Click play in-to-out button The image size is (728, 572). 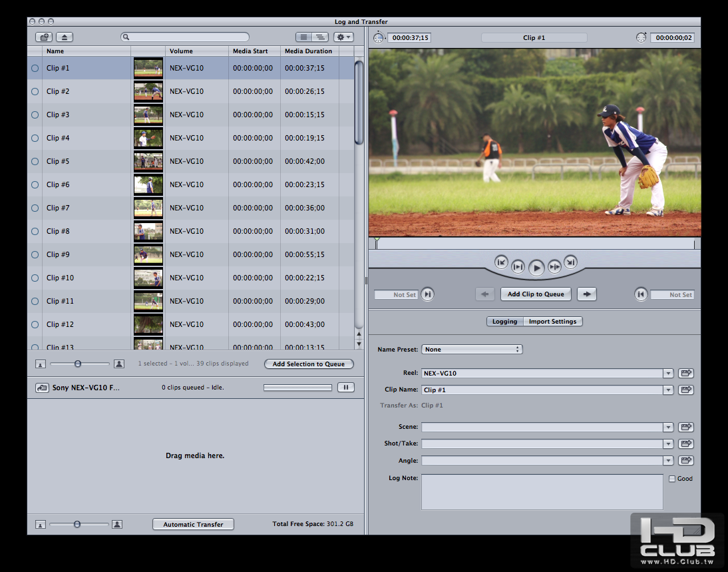click(x=554, y=267)
